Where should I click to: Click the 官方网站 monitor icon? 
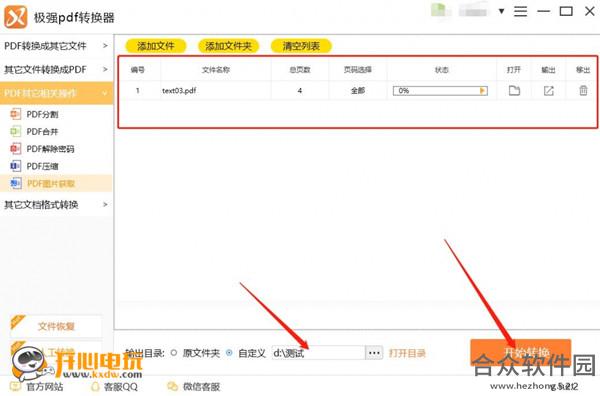coord(15,386)
